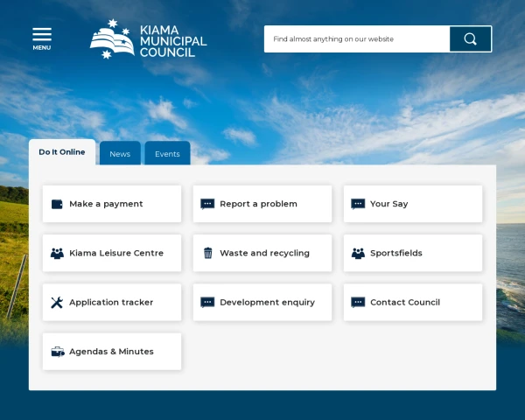Click the tools icon next to Application tracker
525x420 pixels.
57,302
